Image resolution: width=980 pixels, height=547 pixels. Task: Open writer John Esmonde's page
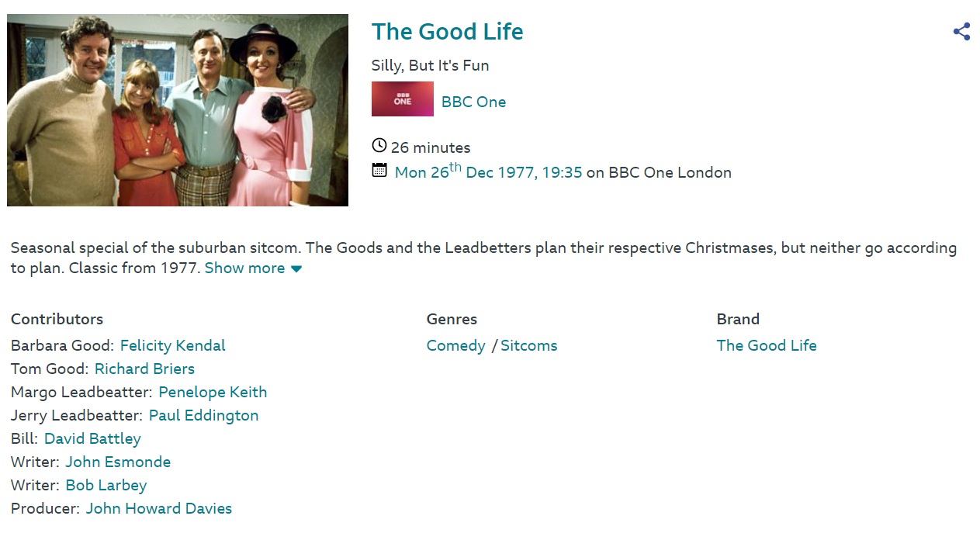pyautogui.click(x=118, y=462)
